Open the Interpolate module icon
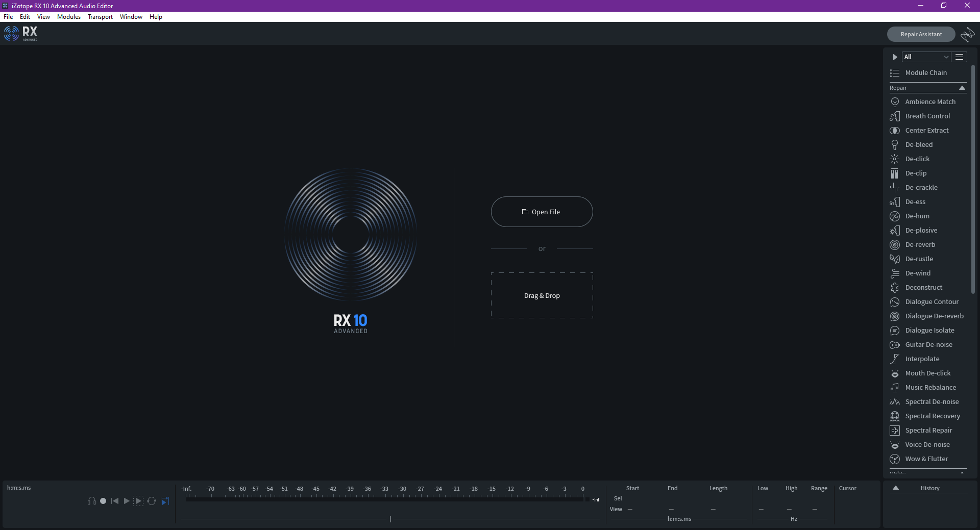The height and width of the screenshot is (530, 980). tap(895, 359)
